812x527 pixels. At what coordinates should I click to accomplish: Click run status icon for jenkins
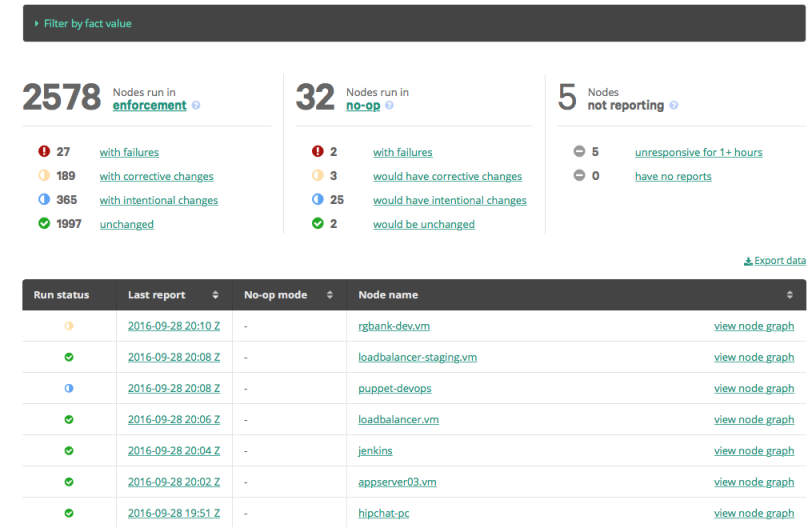tap(69, 450)
